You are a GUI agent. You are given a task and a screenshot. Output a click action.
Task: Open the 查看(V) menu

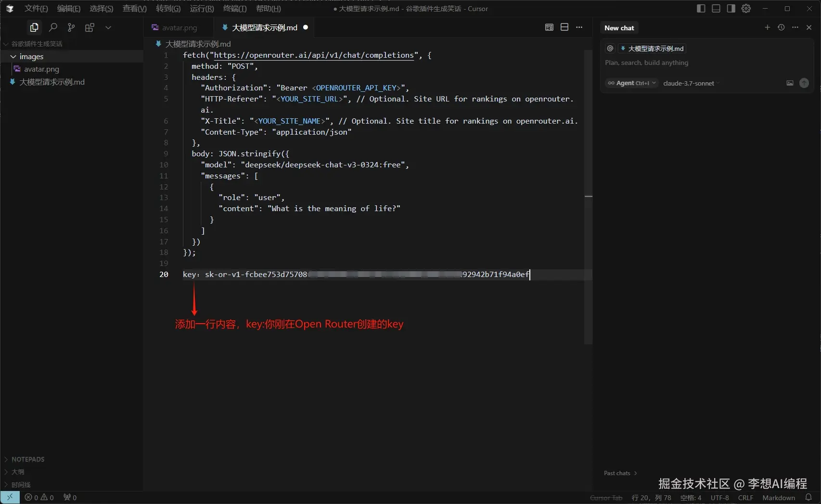point(135,9)
